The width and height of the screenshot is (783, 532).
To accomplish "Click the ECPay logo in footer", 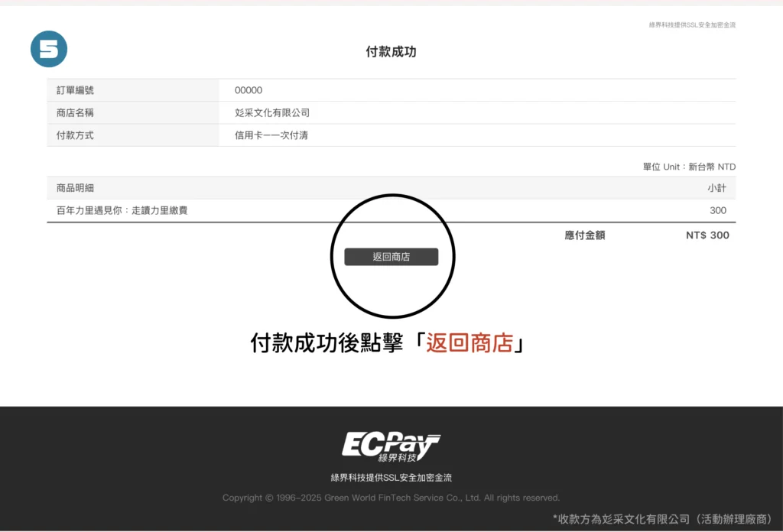I will pos(391,446).
